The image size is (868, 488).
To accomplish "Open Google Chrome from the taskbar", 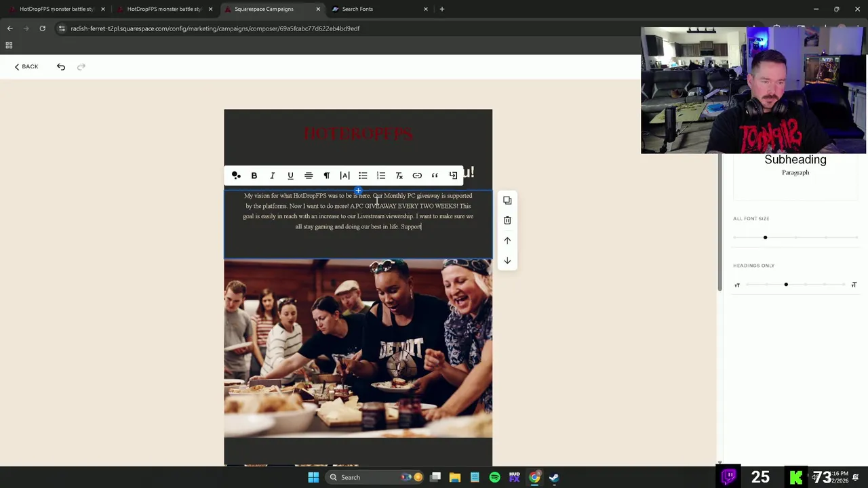I will (534, 477).
